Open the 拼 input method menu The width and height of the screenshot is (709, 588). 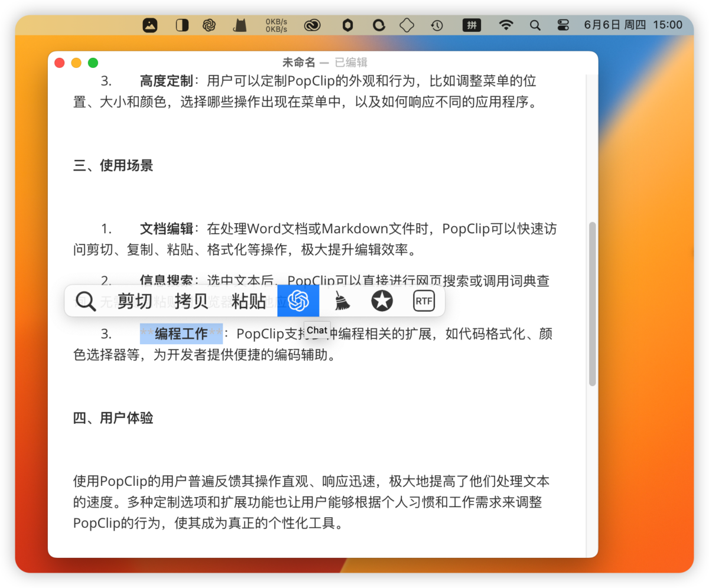[x=471, y=25]
